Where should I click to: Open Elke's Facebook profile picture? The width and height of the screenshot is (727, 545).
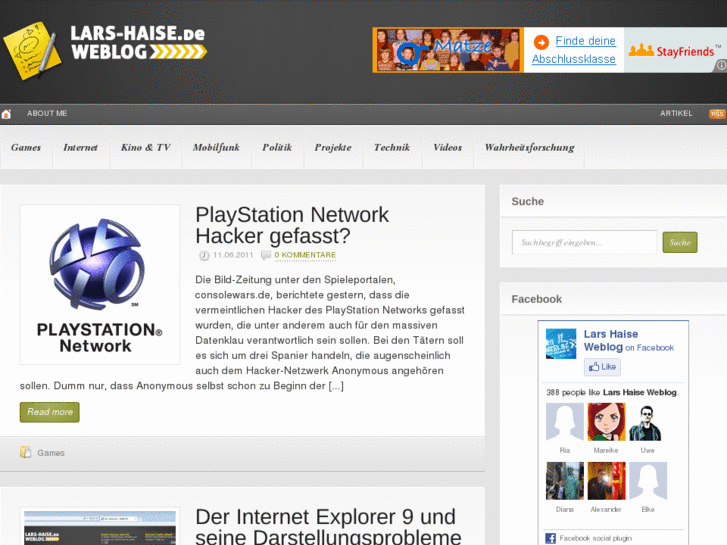pyautogui.click(x=648, y=481)
